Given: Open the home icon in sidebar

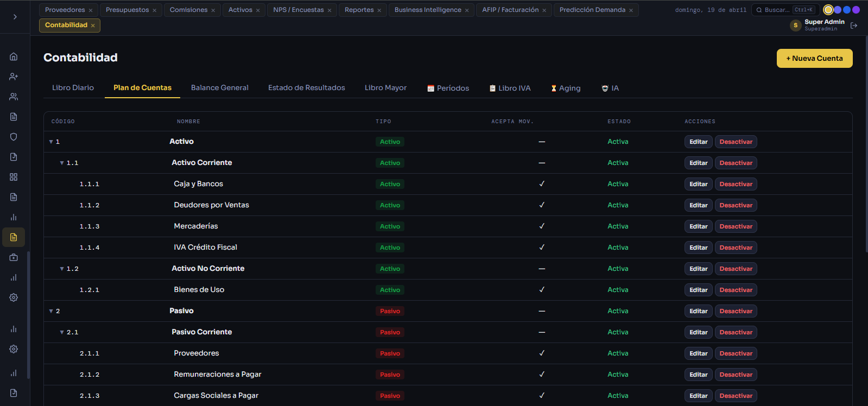Looking at the screenshot, I should [14, 56].
